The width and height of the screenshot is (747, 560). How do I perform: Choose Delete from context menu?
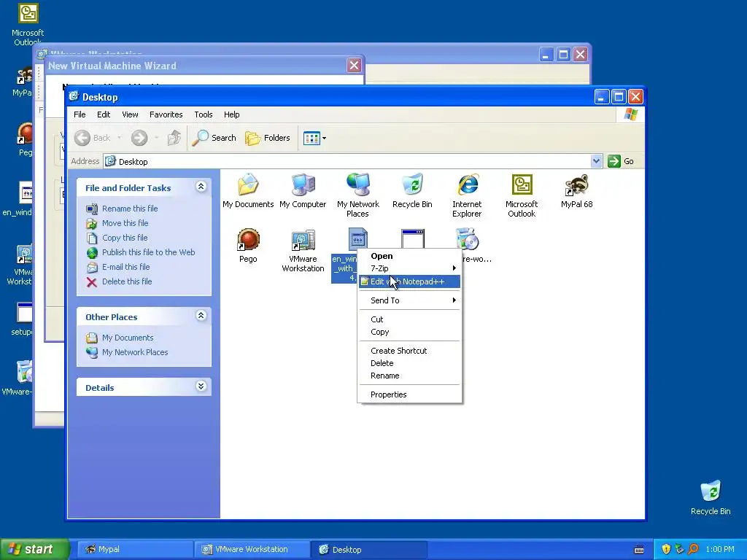coord(410,363)
